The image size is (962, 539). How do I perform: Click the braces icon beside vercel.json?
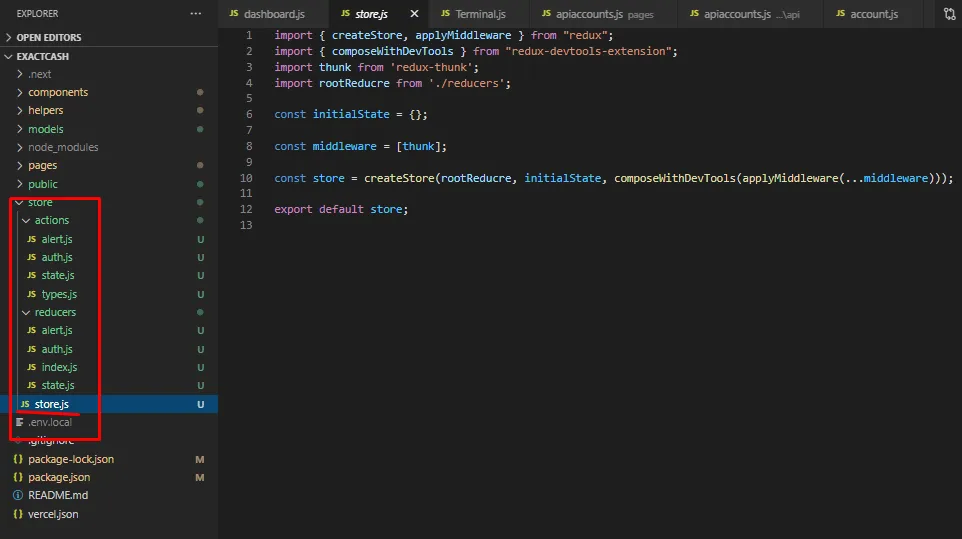[x=18, y=514]
